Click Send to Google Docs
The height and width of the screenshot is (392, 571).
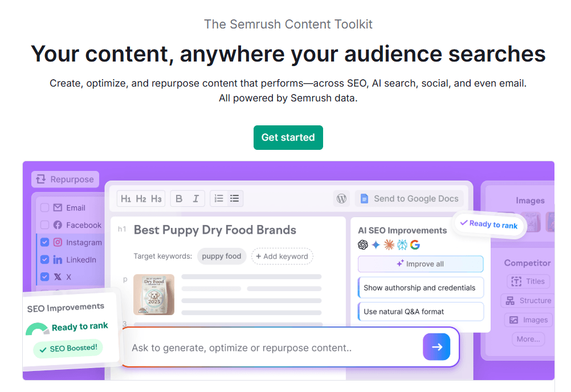coord(409,199)
